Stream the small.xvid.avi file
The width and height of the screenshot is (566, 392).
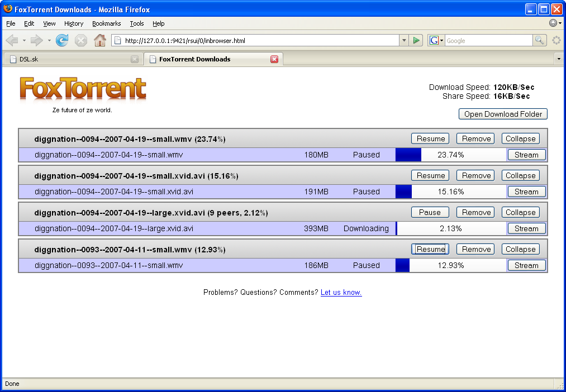pyautogui.click(x=527, y=192)
